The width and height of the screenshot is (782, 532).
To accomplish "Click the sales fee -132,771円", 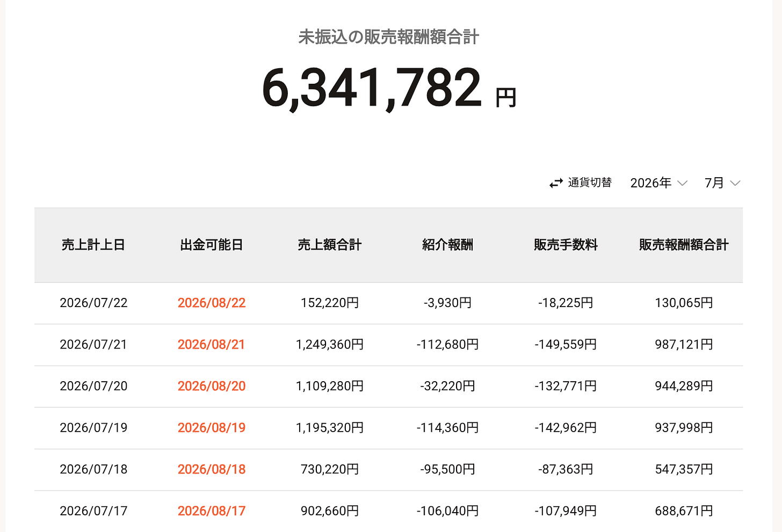I will (566, 386).
